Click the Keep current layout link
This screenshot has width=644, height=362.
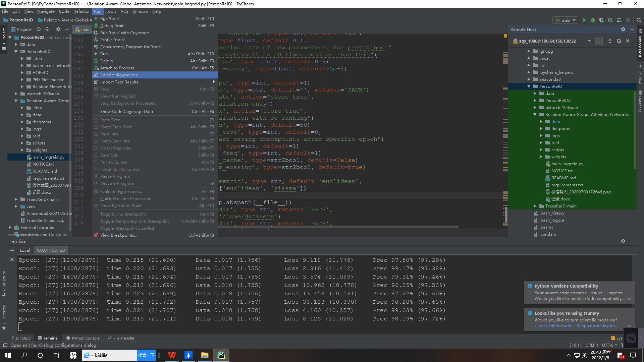[597, 326]
